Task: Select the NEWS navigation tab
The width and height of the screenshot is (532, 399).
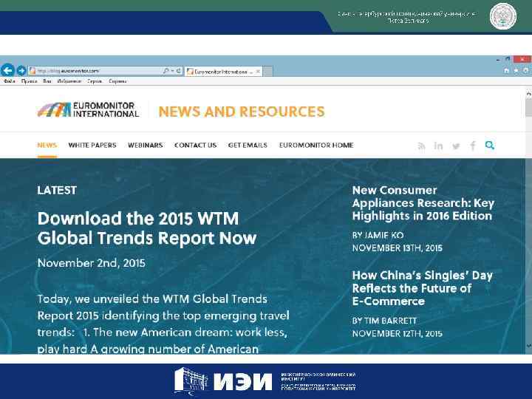Action: (x=47, y=146)
